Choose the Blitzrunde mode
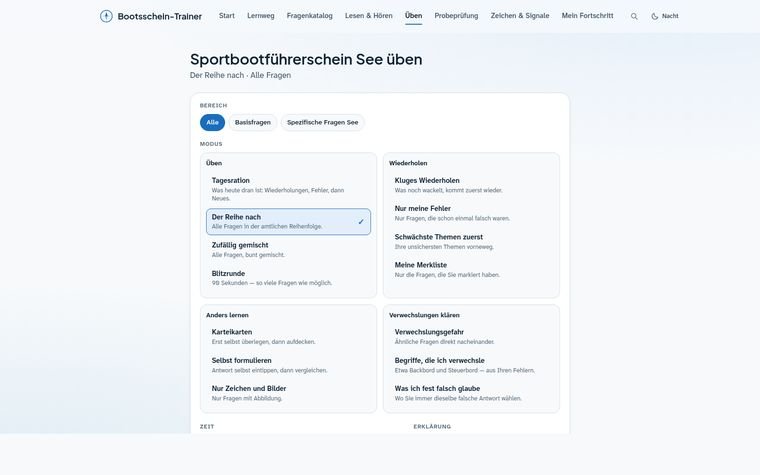The width and height of the screenshot is (760, 475). [288, 278]
